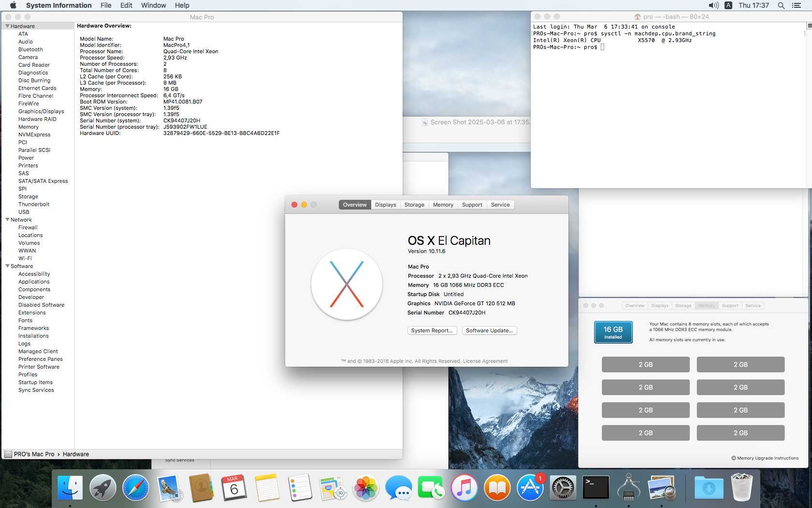Open iBooks orange icon in dock
The height and width of the screenshot is (508, 812).
[x=497, y=487]
